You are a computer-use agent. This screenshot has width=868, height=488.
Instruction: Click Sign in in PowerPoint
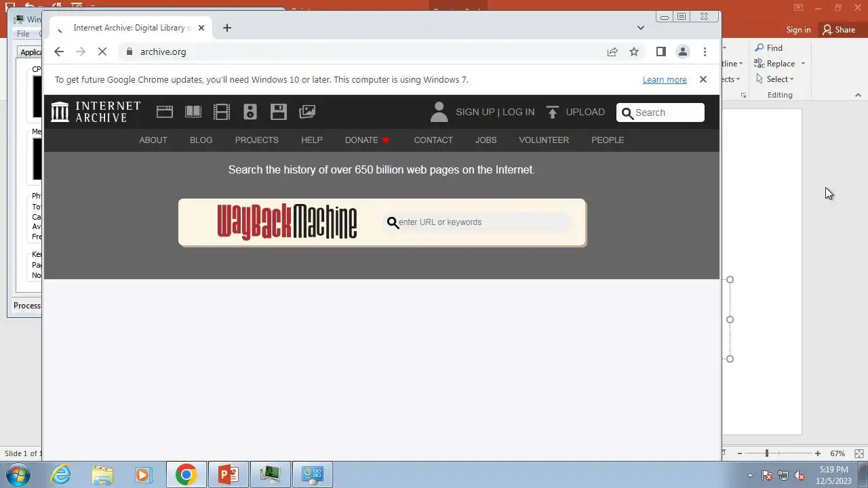tap(798, 30)
